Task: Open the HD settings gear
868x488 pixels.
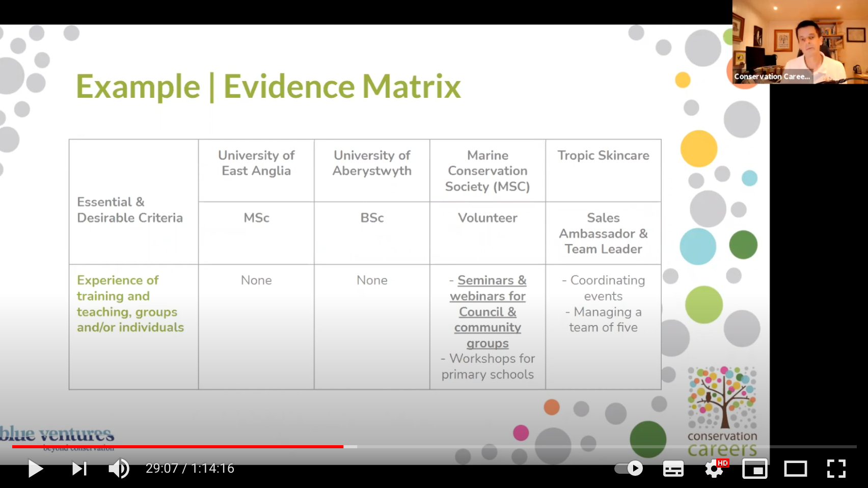Action: (715, 468)
